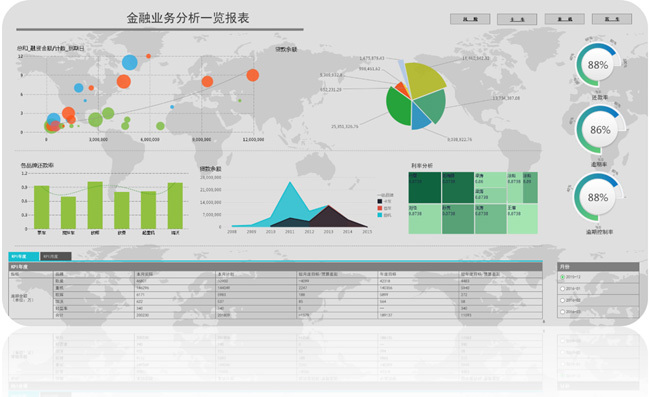Click the second button in the top-right button row
This screenshot has width=650, height=397.
[517, 19]
